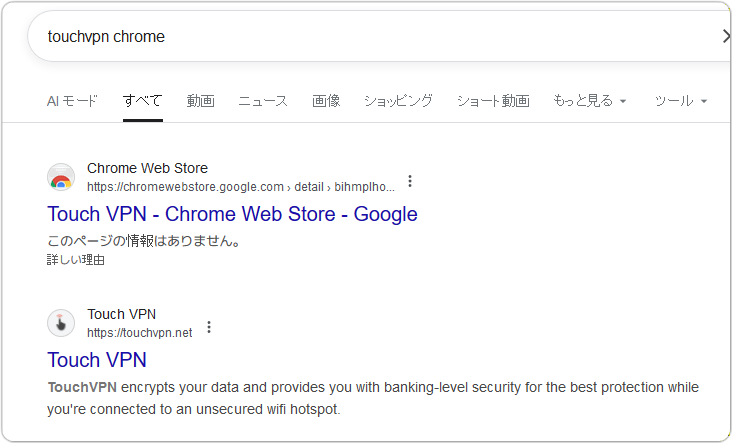
Task: Open three-dot menu for Touch VPN result
Action: coord(208,327)
